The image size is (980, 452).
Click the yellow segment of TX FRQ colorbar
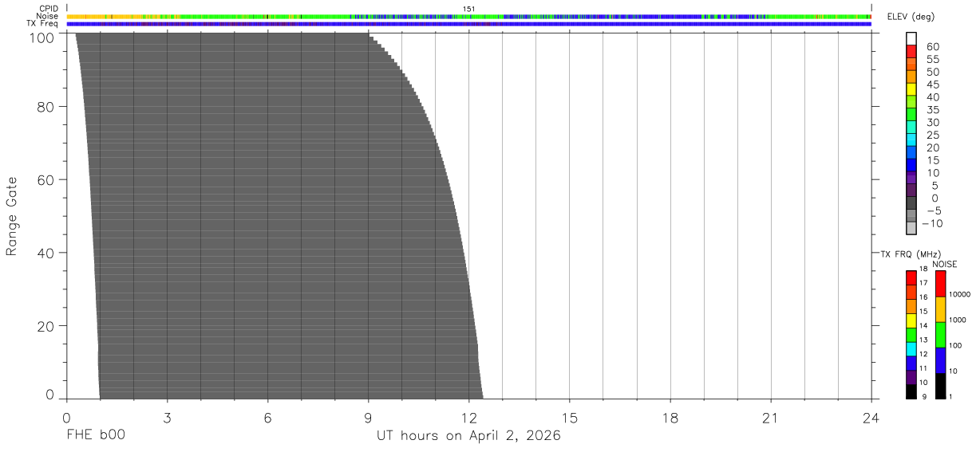911,320
